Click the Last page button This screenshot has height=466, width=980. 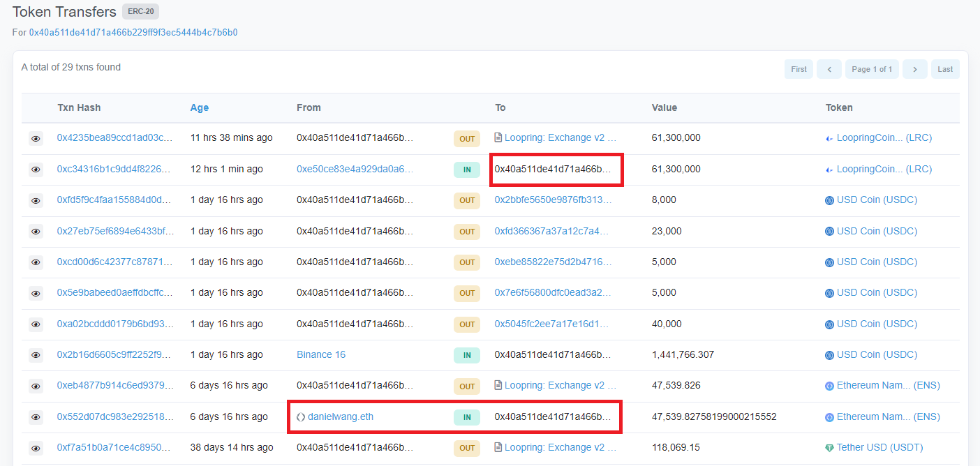(945, 69)
